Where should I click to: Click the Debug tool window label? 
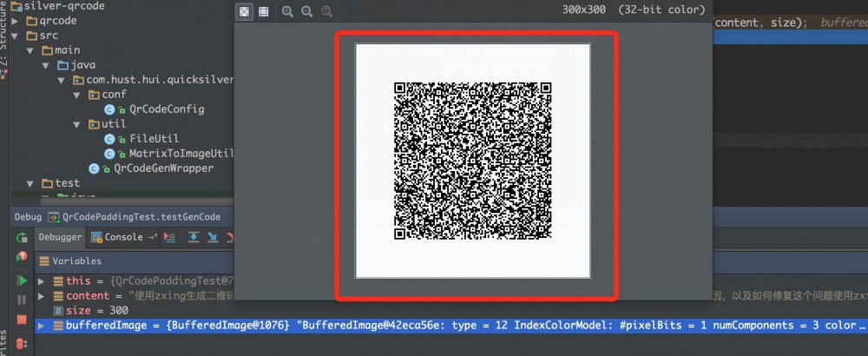tap(28, 217)
